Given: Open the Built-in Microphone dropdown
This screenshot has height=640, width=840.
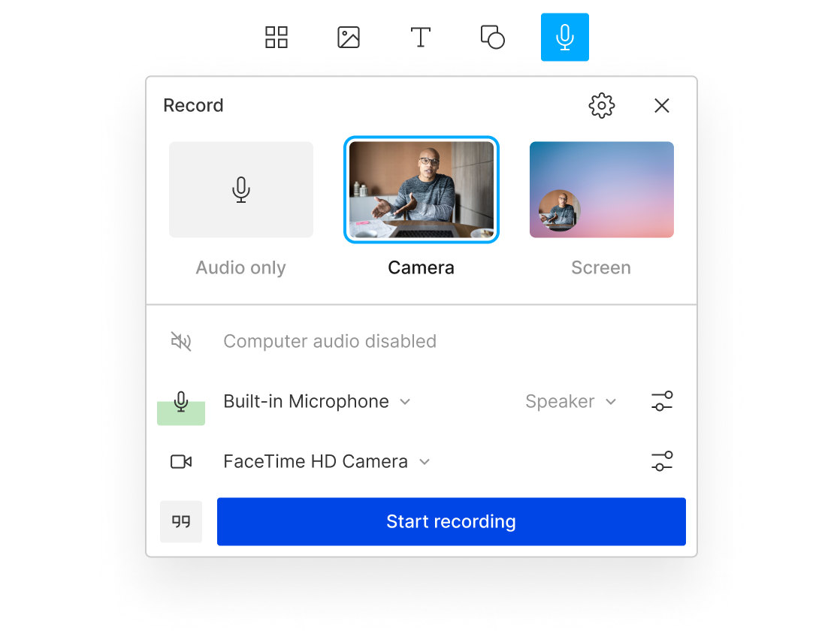Looking at the screenshot, I should pyautogui.click(x=319, y=401).
